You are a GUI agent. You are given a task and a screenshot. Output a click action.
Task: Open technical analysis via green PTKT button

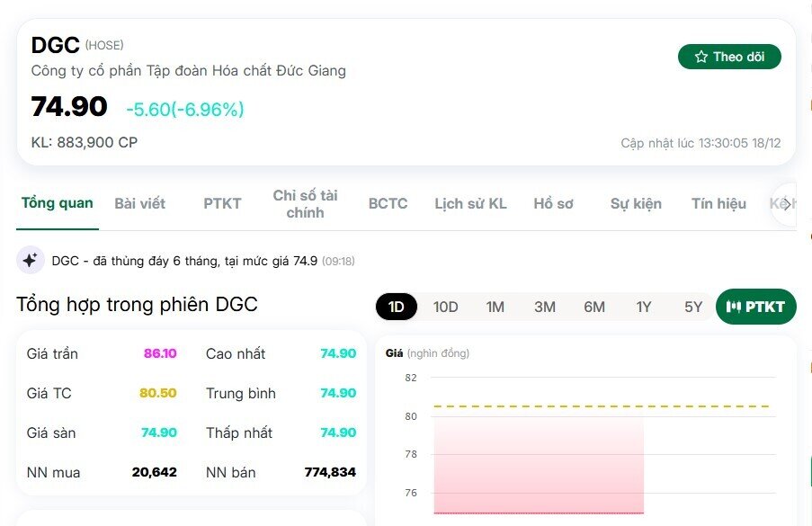(755, 306)
